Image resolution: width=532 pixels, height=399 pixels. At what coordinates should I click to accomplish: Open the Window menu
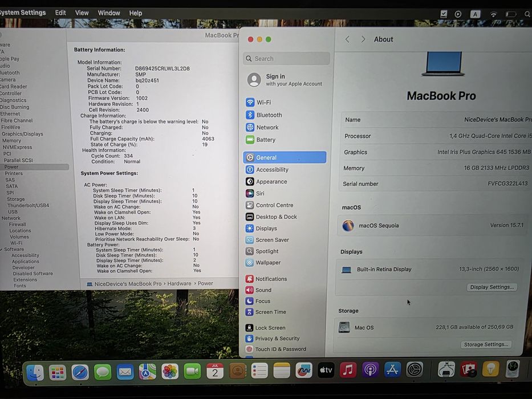(x=109, y=13)
